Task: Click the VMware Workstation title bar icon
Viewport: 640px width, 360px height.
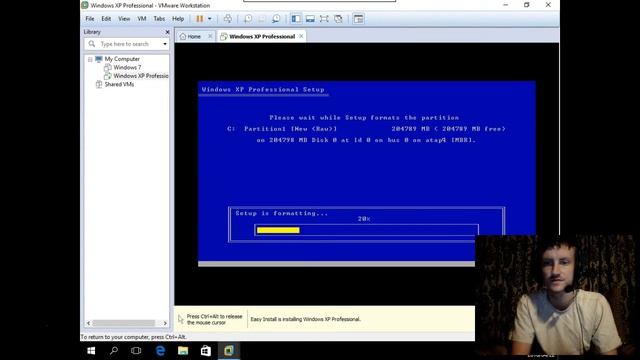Action: coord(85,5)
